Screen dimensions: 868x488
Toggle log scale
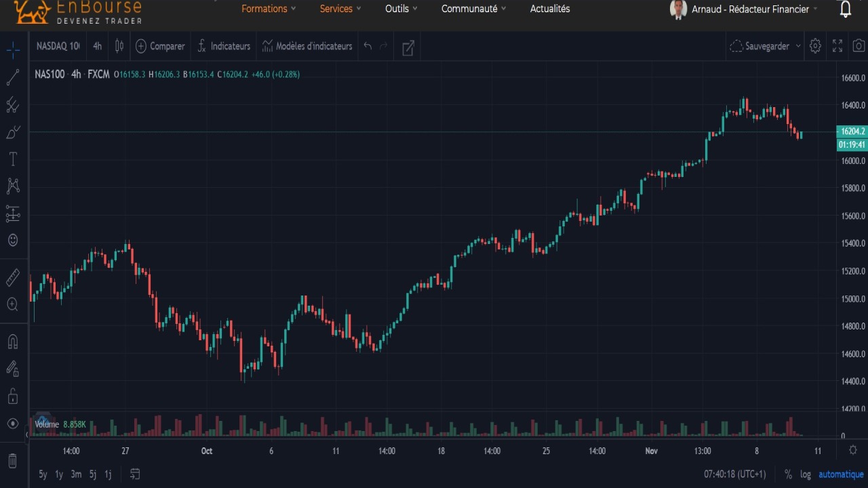pyautogui.click(x=806, y=474)
